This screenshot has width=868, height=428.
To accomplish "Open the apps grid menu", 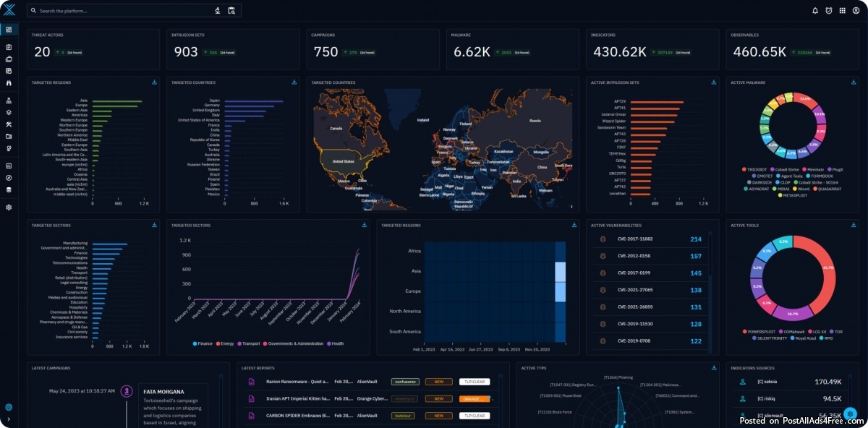I will (842, 11).
